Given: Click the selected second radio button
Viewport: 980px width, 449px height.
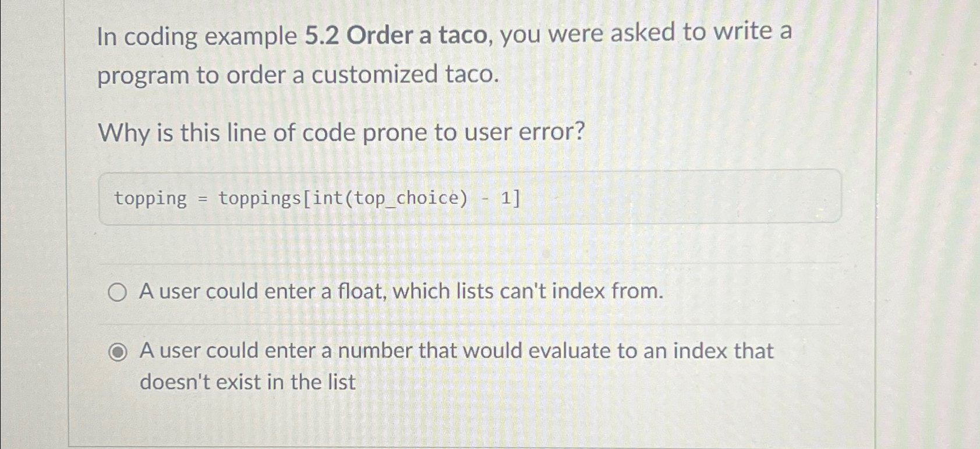Looking at the screenshot, I should tap(119, 352).
